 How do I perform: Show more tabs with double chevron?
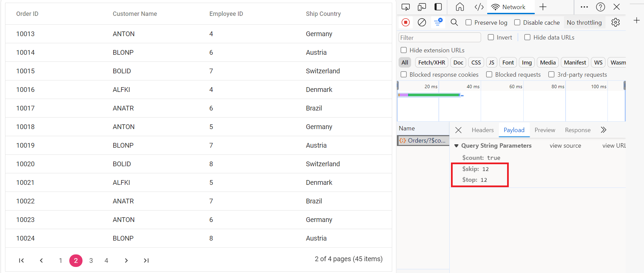(x=603, y=130)
